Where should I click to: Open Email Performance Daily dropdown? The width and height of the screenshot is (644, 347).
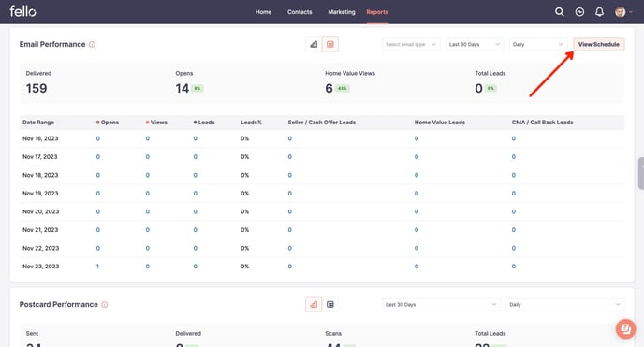[538, 44]
